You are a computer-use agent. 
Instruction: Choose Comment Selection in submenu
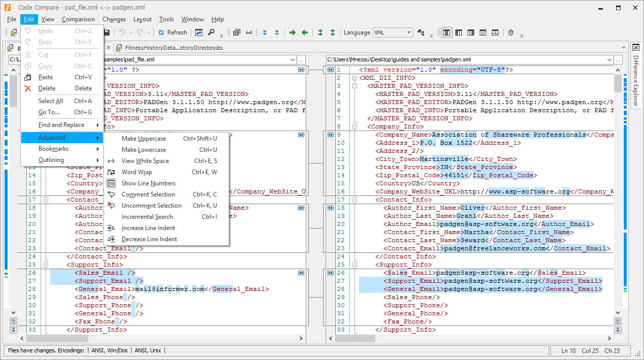pyautogui.click(x=166, y=194)
